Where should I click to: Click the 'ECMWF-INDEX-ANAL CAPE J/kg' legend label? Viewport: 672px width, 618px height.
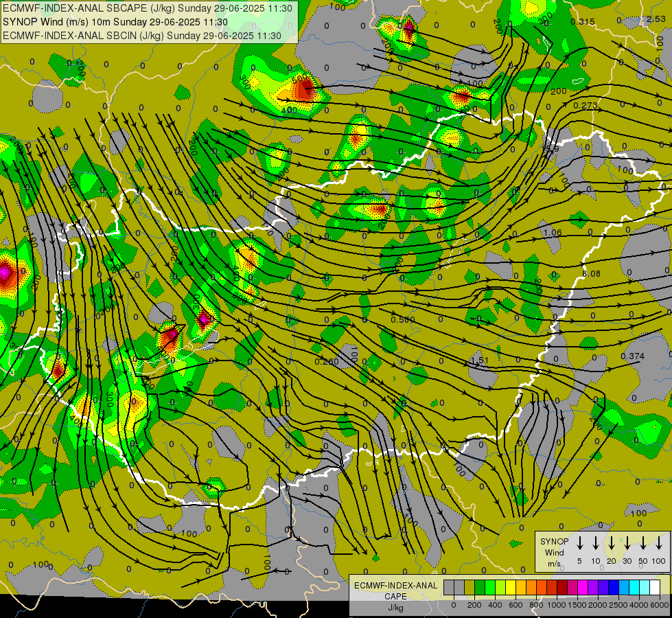[395, 596]
